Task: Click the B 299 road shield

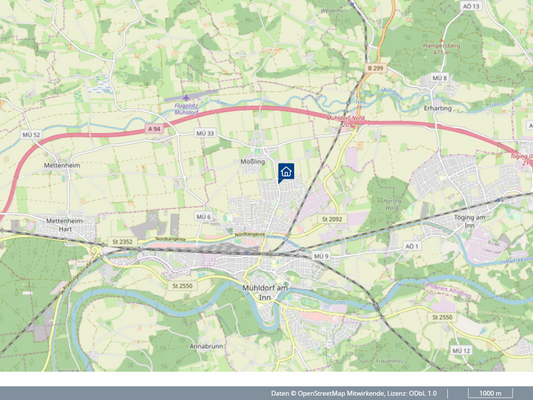Action: (x=375, y=68)
